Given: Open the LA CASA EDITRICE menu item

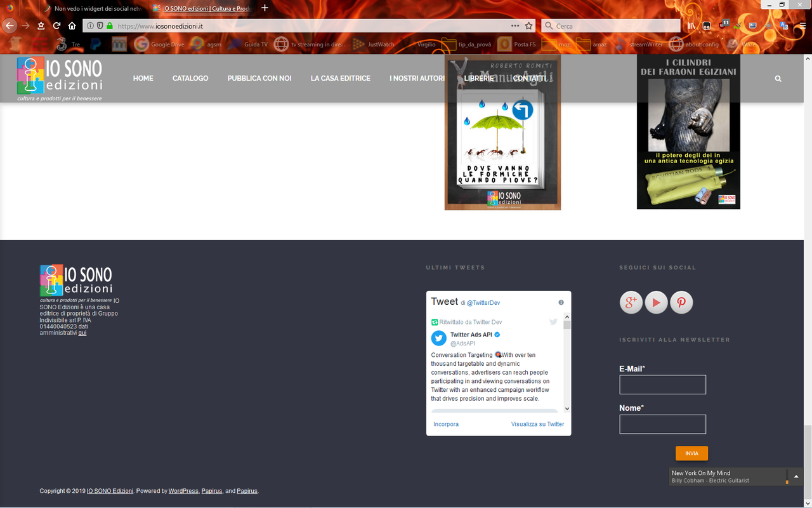Looking at the screenshot, I should (341, 78).
